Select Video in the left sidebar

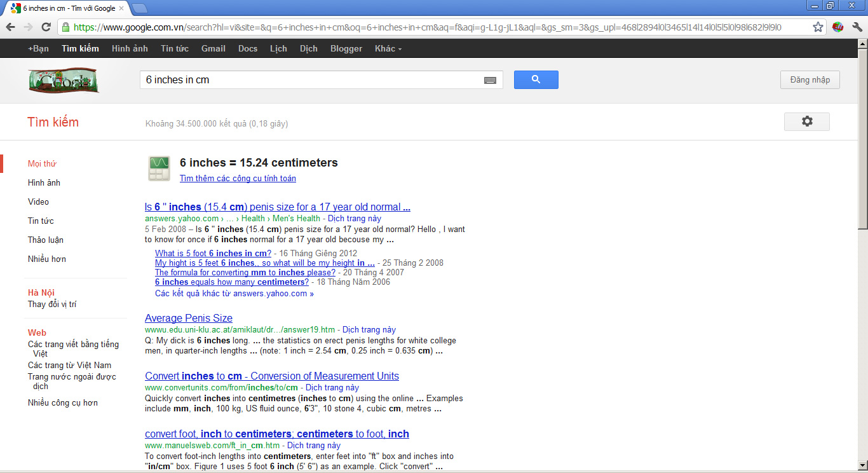[38, 202]
